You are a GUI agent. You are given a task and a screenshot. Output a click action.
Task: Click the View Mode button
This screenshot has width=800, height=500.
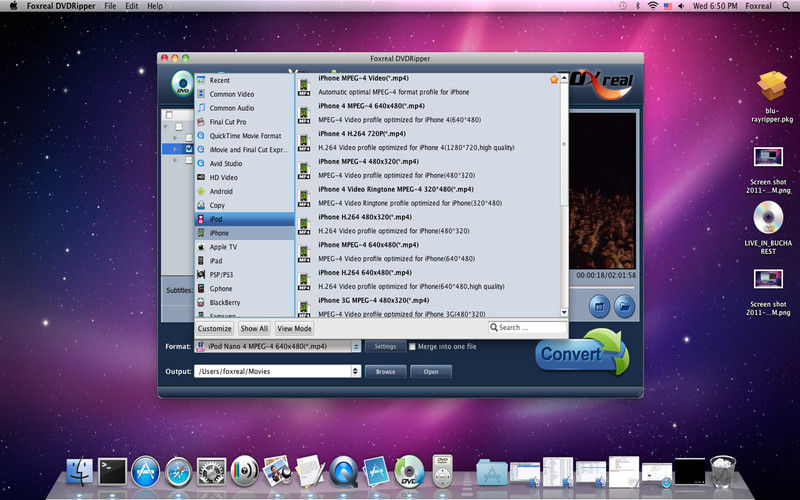tap(294, 329)
